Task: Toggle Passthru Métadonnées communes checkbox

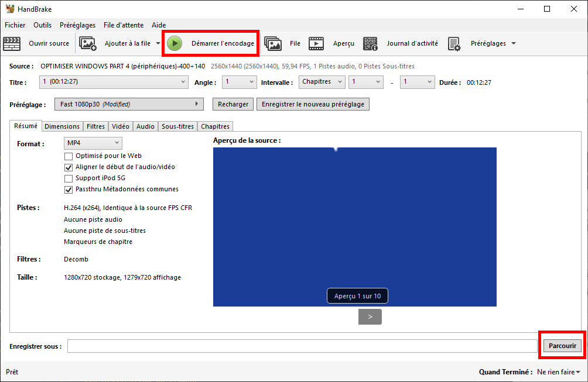Action: (x=69, y=190)
